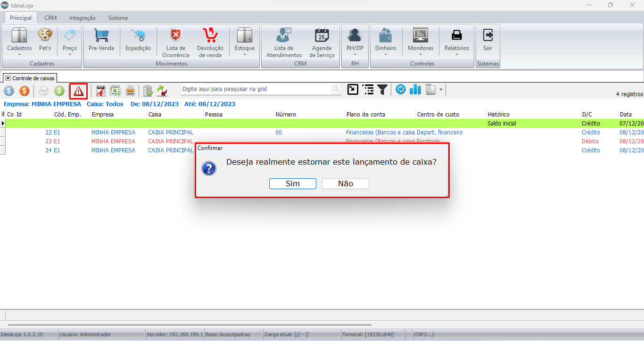Click the funnel filter icon

(x=382, y=90)
